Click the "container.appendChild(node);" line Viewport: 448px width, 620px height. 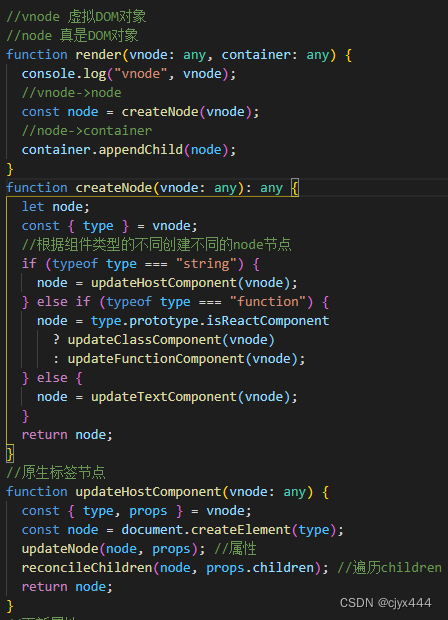click(x=129, y=149)
